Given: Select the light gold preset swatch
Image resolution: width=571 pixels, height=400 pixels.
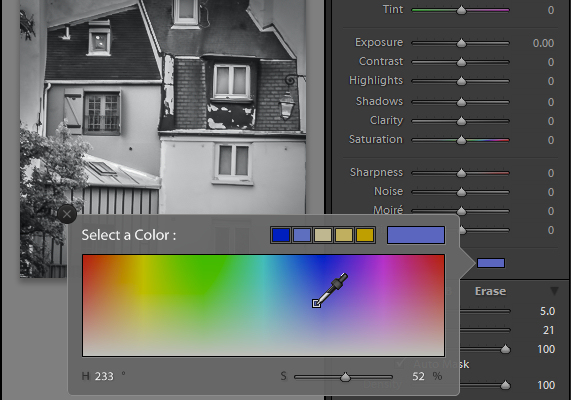Looking at the screenshot, I should (x=344, y=235).
